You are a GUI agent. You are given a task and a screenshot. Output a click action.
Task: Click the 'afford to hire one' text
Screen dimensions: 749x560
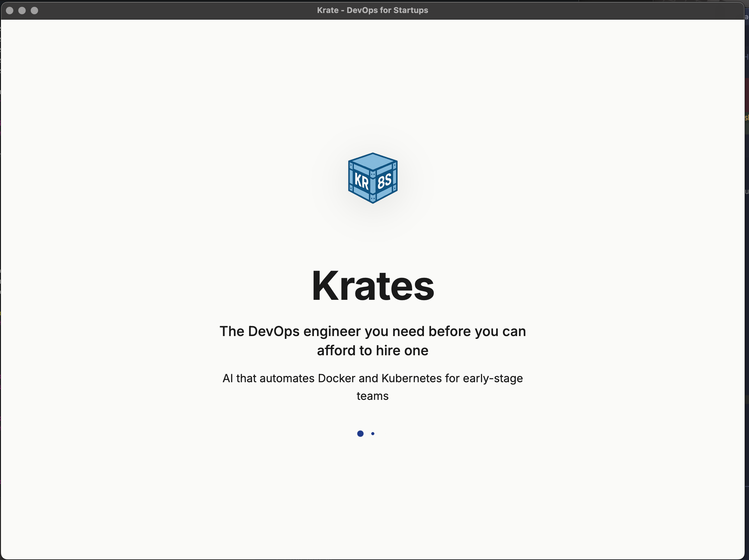pyautogui.click(x=372, y=351)
